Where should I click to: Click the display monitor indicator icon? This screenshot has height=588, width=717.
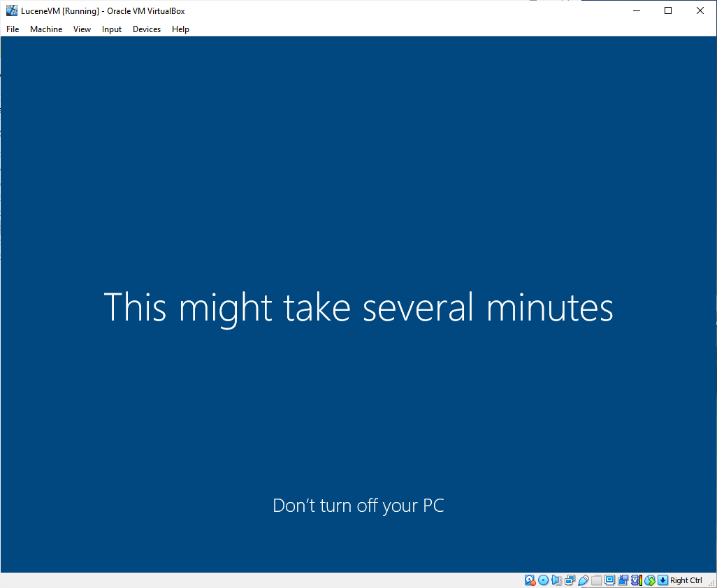(x=609, y=580)
